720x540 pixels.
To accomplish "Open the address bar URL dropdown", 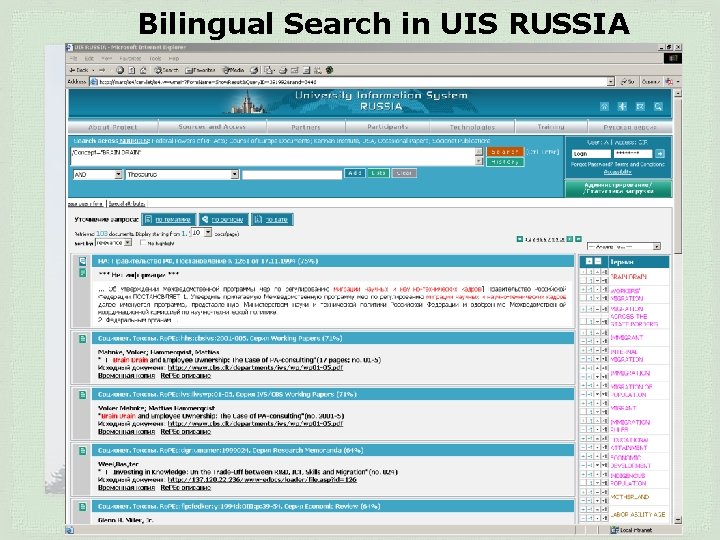I will 611,82.
